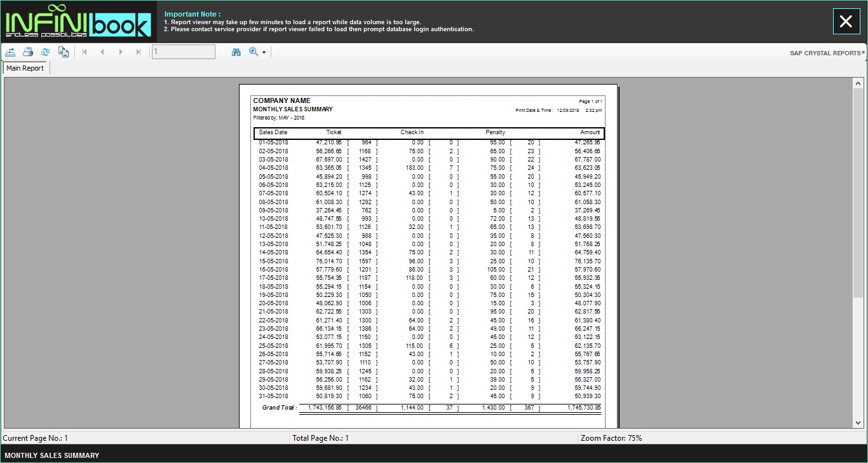Click the Sales Date column header

pos(273,132)
